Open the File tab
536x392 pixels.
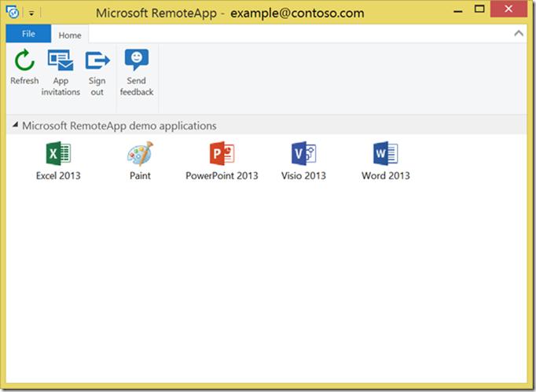point(28,34)
